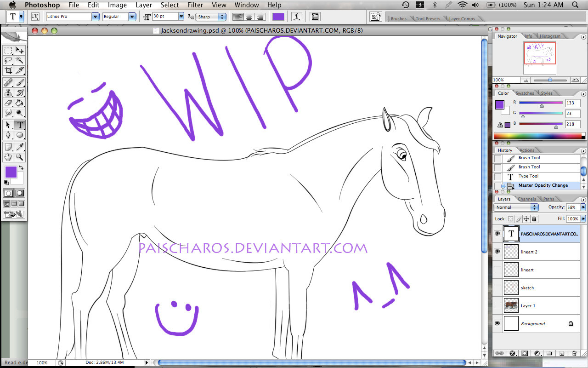Select the Type tool in toolbox
This screenshot has height=368, width=588.
20,125
